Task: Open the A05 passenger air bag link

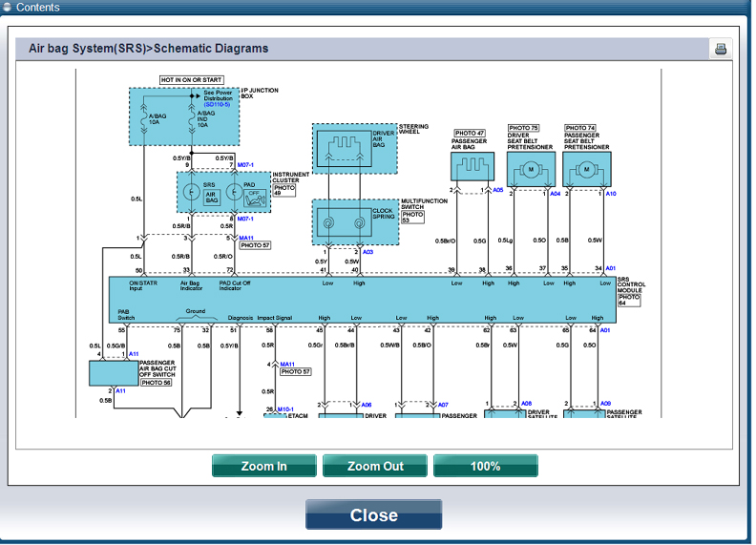Action: (x=498, y=190)
